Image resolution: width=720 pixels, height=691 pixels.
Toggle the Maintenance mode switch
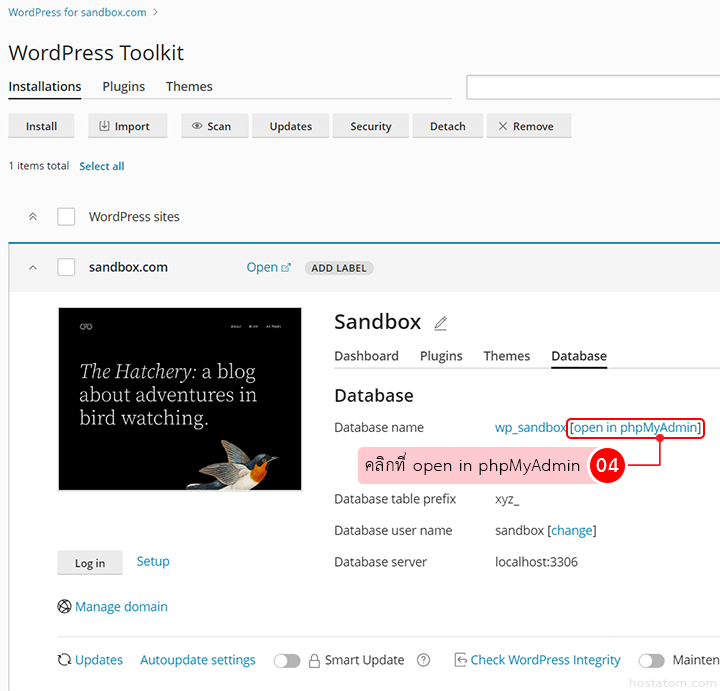click(x=651, y=660)
